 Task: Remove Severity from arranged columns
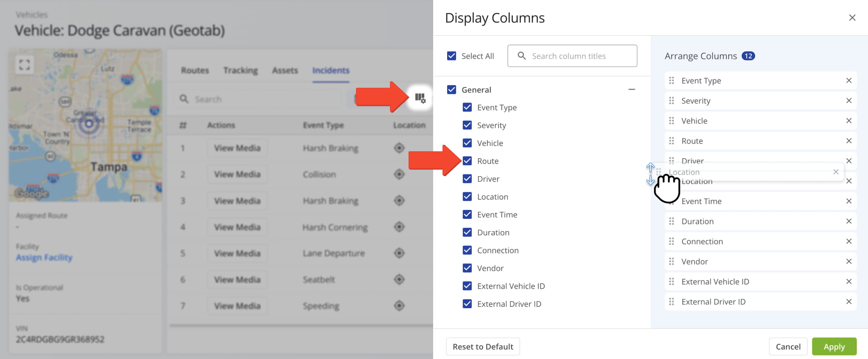[849, 101]
